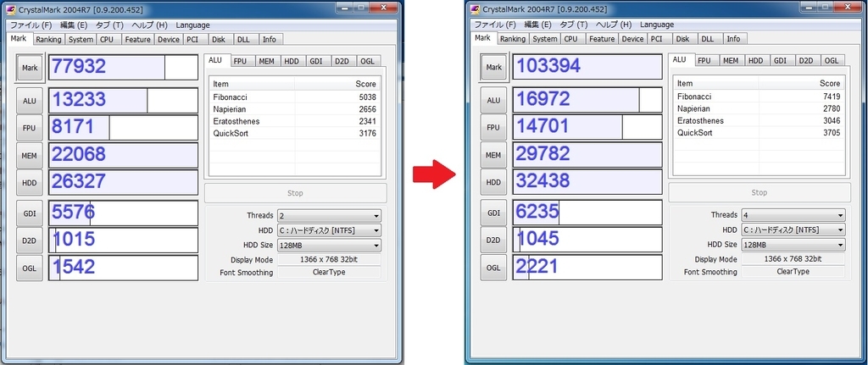Open Language menu in right window
Viewport: 868px width, 365px height.
(x=657, y=25)
